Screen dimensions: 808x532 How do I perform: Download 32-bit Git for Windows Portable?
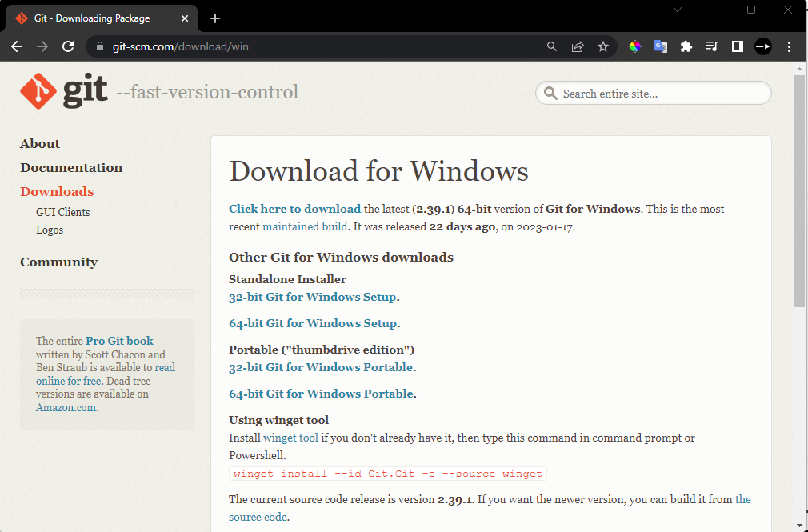[321, 367]
